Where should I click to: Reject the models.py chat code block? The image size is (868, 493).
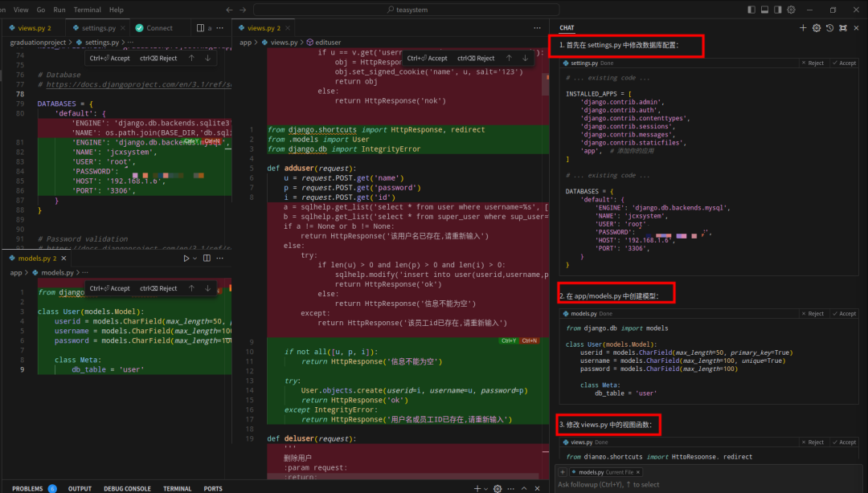(813, 314)
